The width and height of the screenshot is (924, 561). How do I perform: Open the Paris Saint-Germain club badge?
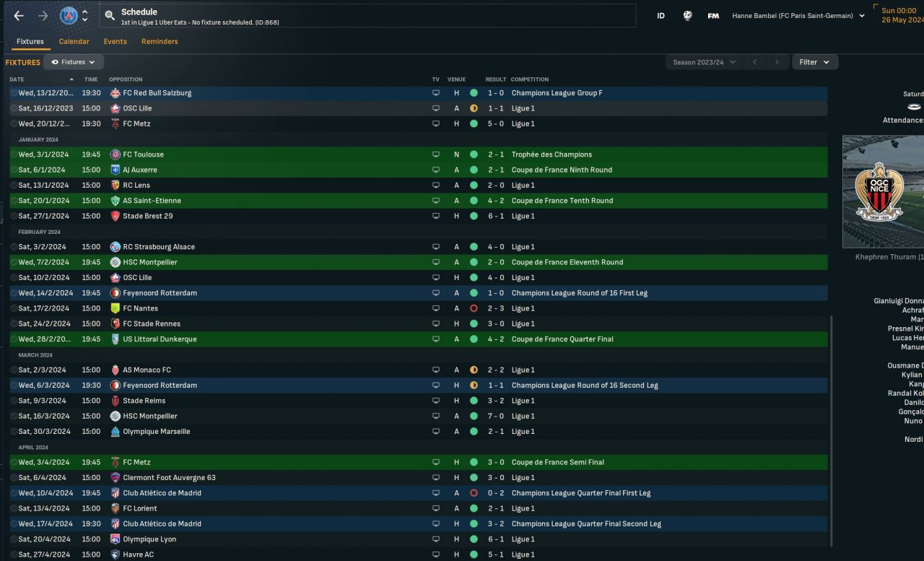[69, 15]
